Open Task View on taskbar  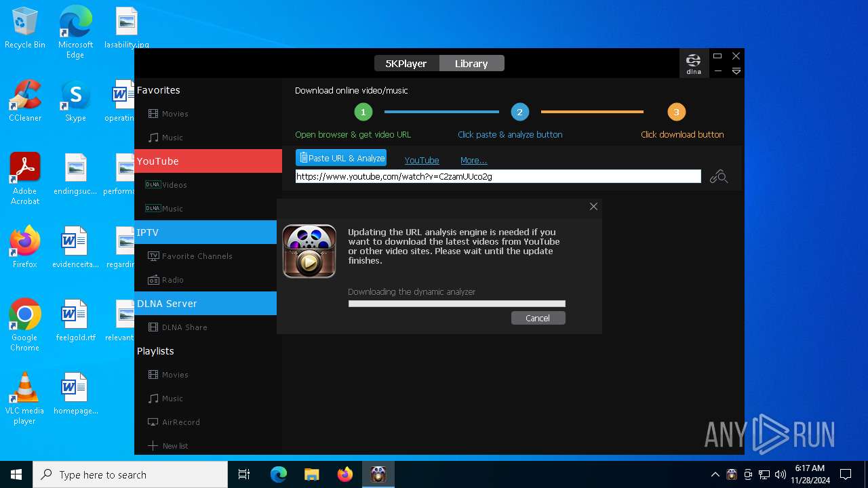coord(244,474)
